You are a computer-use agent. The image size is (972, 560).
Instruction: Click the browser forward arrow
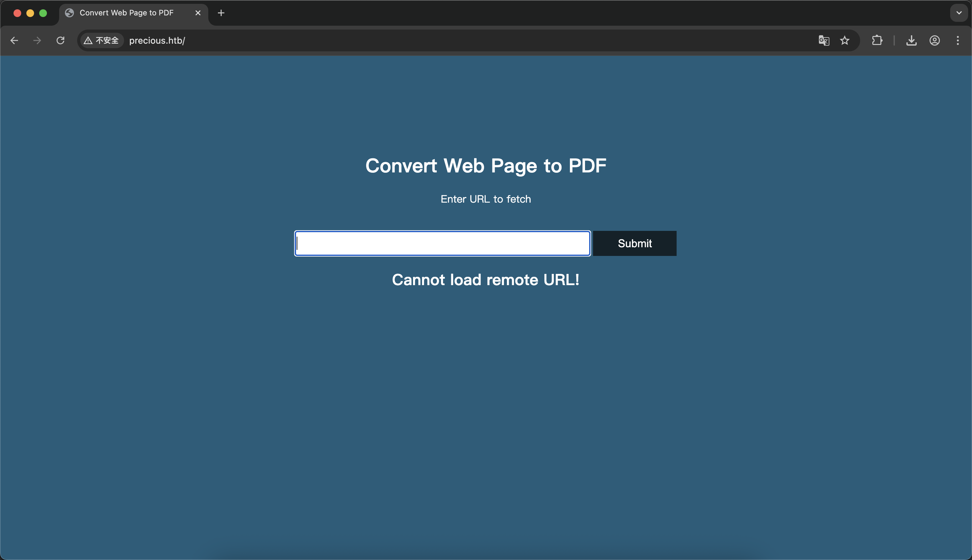click(x=37, y=40)
